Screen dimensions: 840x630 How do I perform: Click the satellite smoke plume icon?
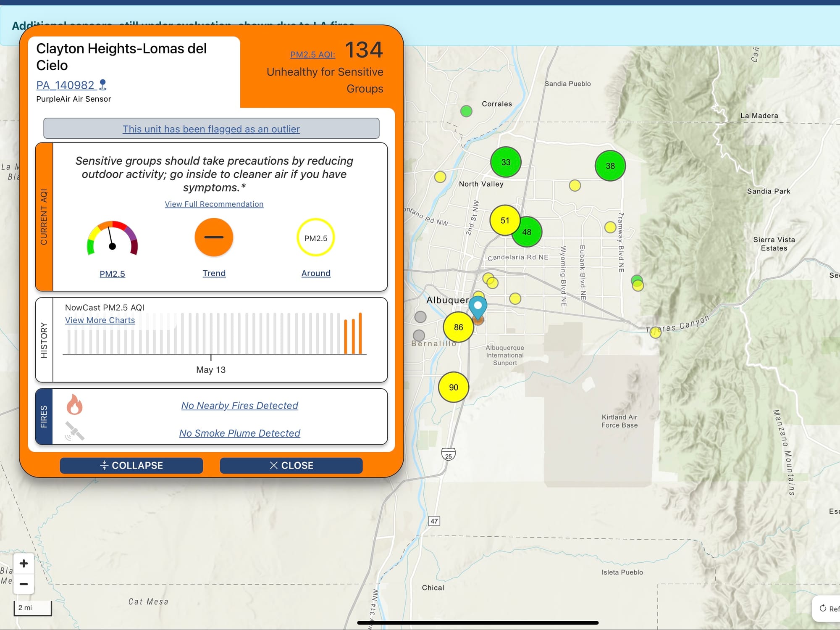(74, 432)
